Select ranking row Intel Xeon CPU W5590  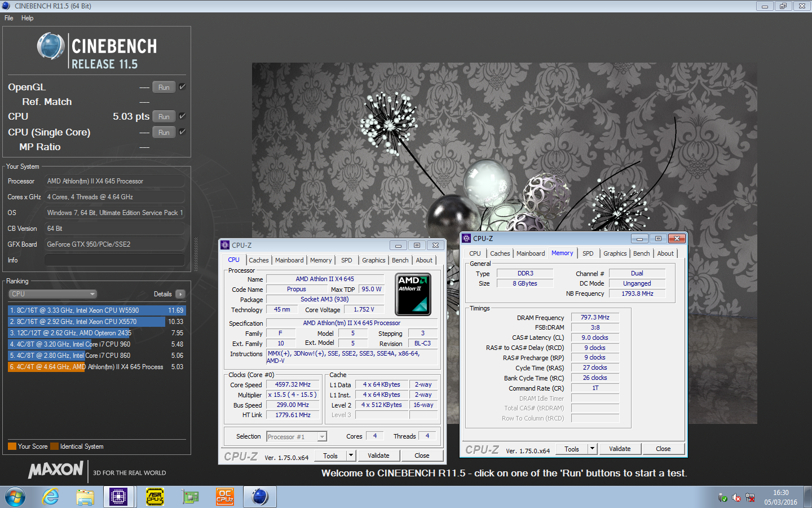[96, 310]
